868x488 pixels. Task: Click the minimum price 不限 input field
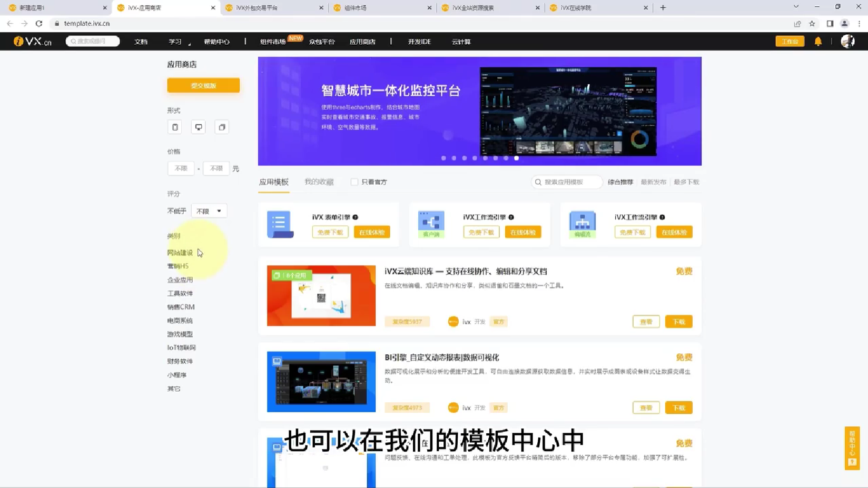click(x=181, y=168)
